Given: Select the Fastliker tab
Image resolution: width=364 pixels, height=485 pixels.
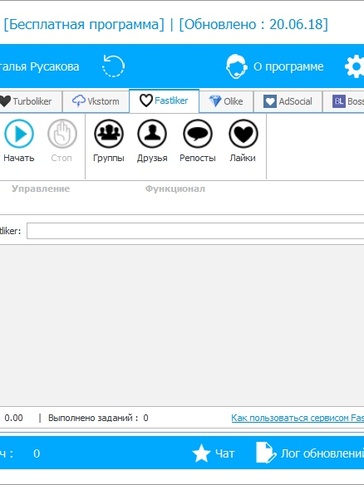Looking at the screenshot, I should (164, 101).
